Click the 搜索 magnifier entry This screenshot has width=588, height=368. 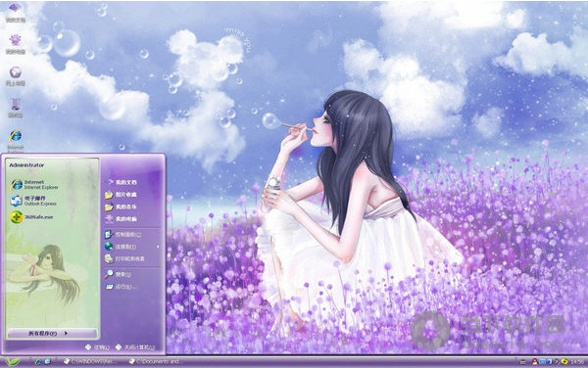(x=119, y=274)
